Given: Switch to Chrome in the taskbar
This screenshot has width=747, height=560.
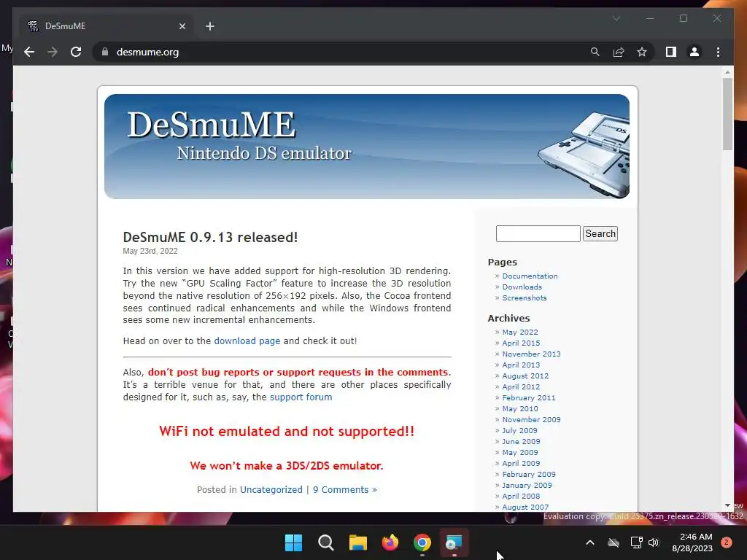Looking at the screenshot, I should tap(422, 542).
